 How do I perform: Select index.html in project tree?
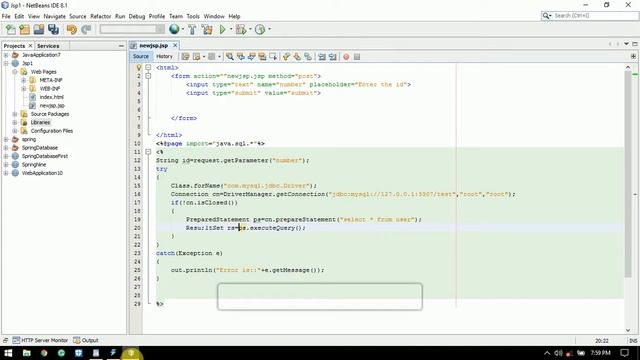51,97
